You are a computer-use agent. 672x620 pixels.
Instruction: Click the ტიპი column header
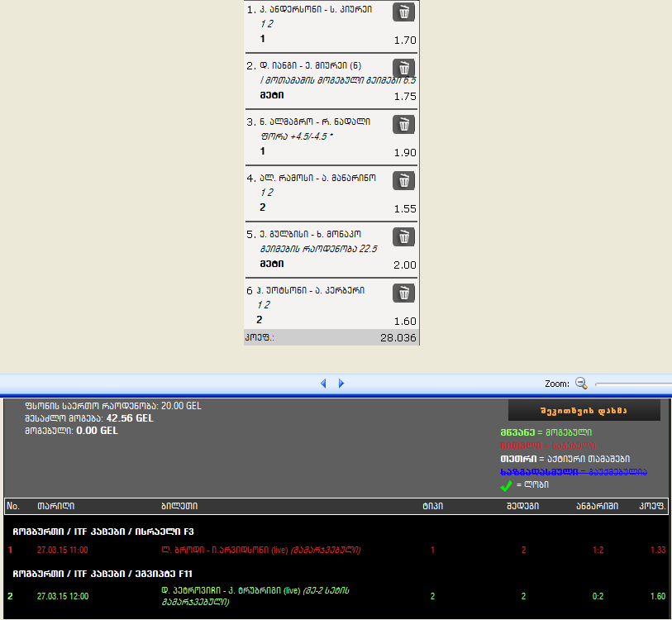433,506
